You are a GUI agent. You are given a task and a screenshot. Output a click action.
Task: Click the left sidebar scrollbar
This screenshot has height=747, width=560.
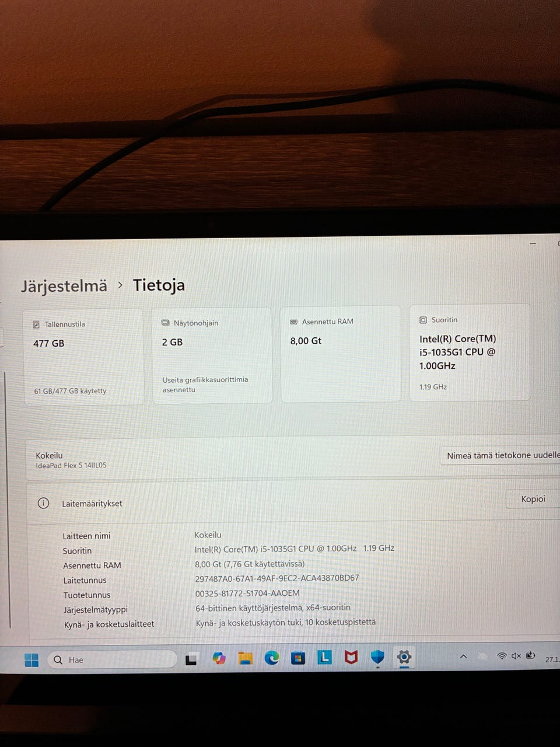(7, 499)
